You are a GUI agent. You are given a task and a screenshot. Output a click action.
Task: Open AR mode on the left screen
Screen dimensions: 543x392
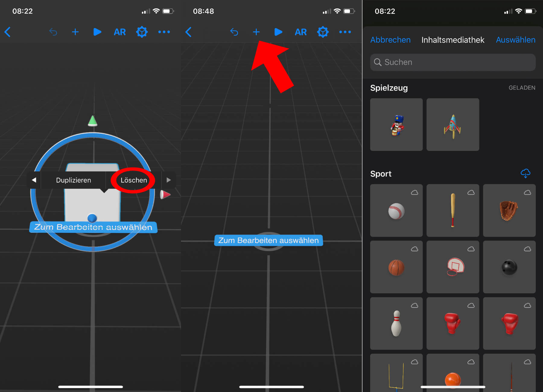coord(119,32)
